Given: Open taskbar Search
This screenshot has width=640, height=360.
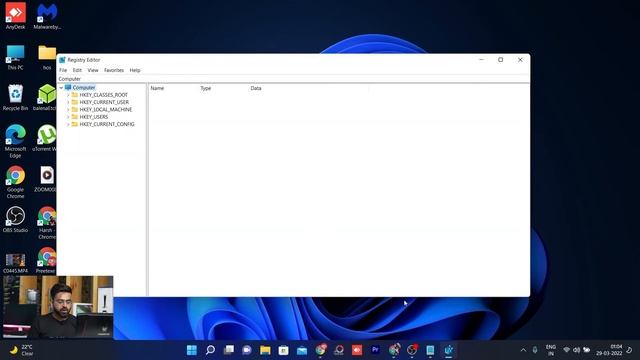Looking at the screenshot, I should pyautogui.click(x=210, y=350).
